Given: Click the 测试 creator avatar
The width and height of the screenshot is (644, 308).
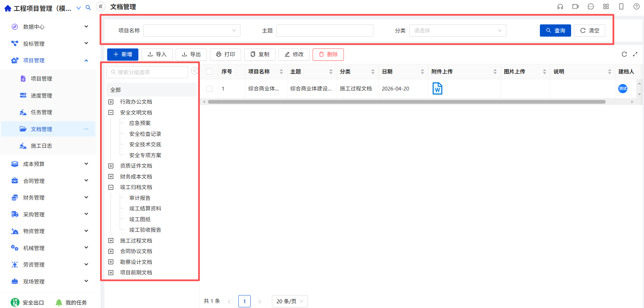Looking at the screenshot, I should (623, 88).
